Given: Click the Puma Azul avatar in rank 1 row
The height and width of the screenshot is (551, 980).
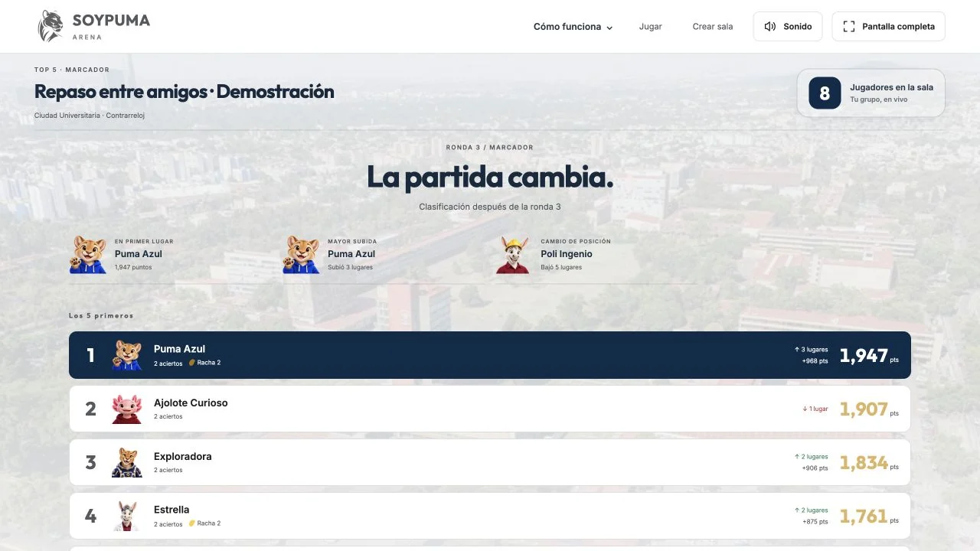Looking at the screenshot, I should pos(127,355).
